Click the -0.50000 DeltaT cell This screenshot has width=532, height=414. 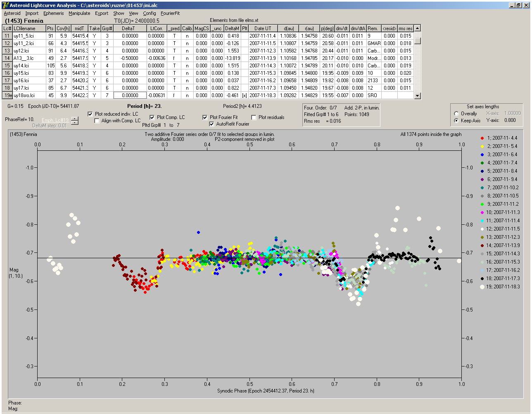click(130, 58)
